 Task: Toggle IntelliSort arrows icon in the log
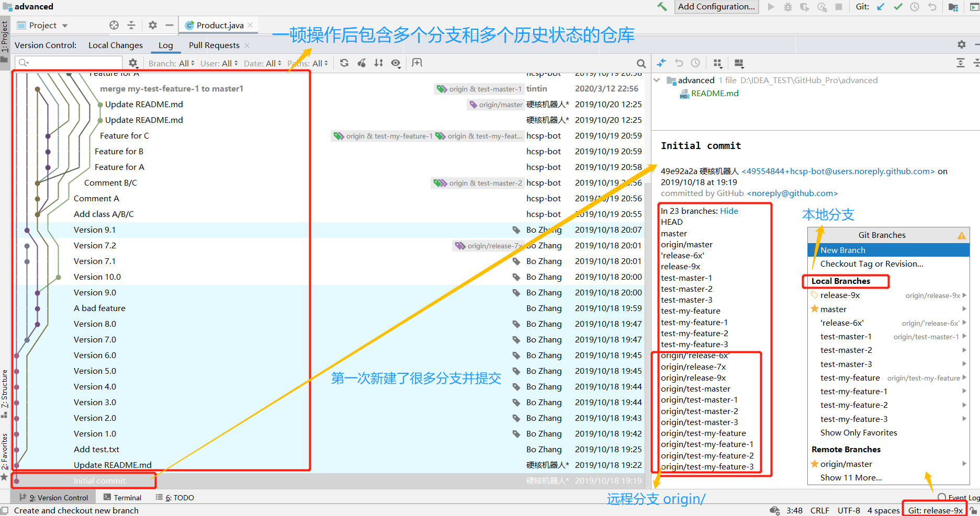[x=379, y=63]
